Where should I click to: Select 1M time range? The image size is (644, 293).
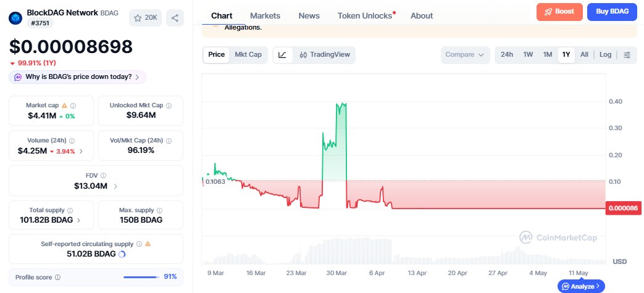548,55
